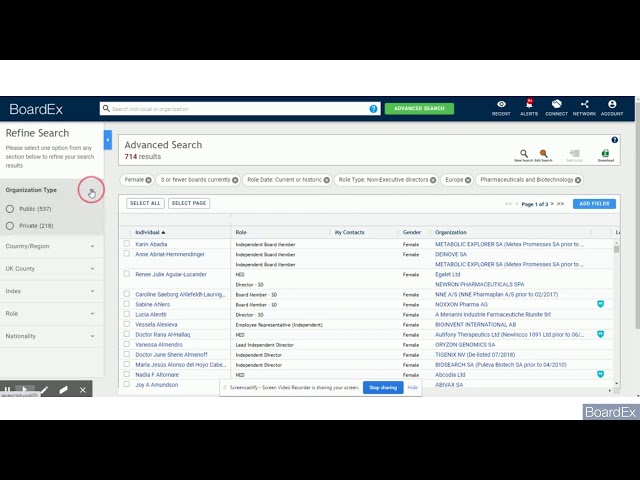This screenshot has width=640, height=480.
Task: Remove the 3 or fewer boards filter
Action: click(x=235, y=180)
